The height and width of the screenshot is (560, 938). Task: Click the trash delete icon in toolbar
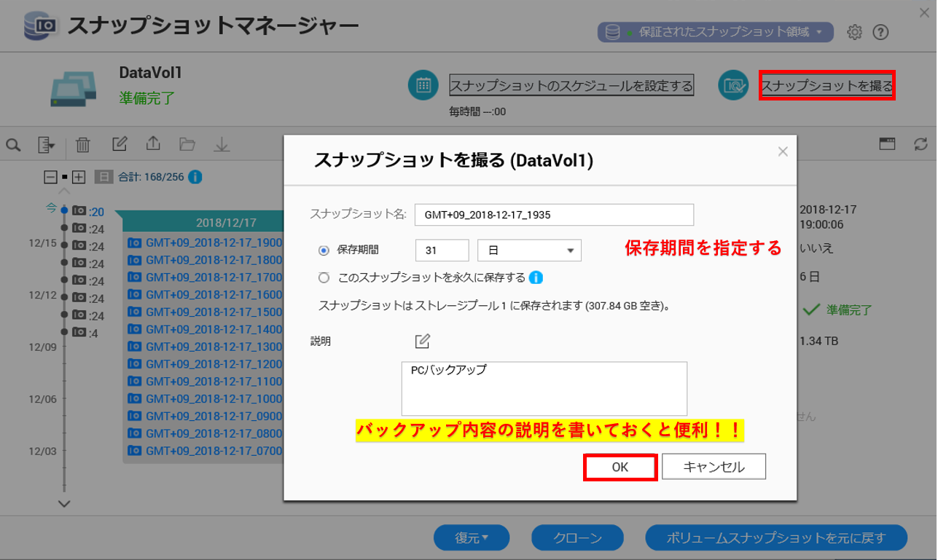click(x=83, y=145)
